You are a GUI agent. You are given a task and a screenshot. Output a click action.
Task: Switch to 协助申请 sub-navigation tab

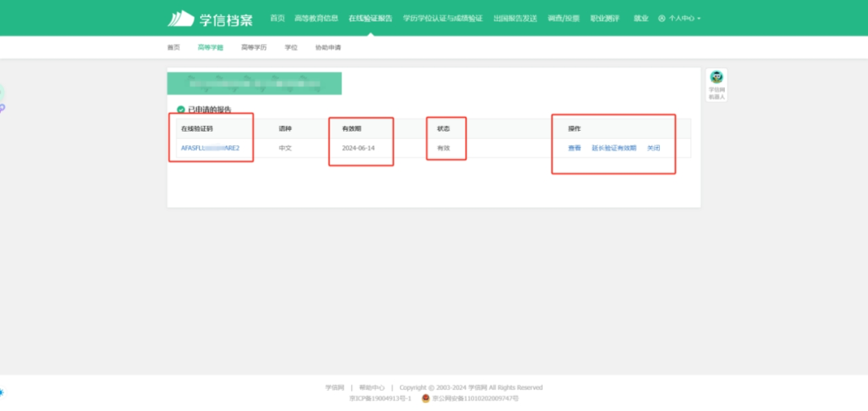[x=328, y=47]
